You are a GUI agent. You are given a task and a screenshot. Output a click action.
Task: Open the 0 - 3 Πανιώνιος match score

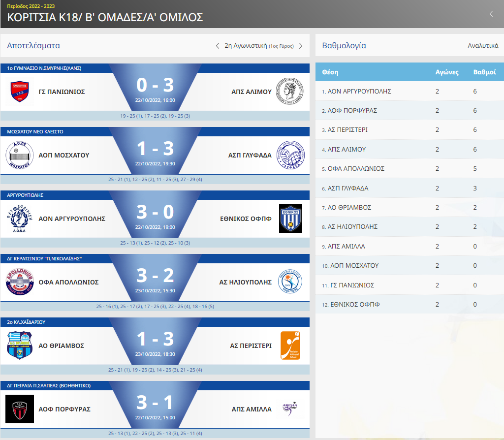click(155, 85)
